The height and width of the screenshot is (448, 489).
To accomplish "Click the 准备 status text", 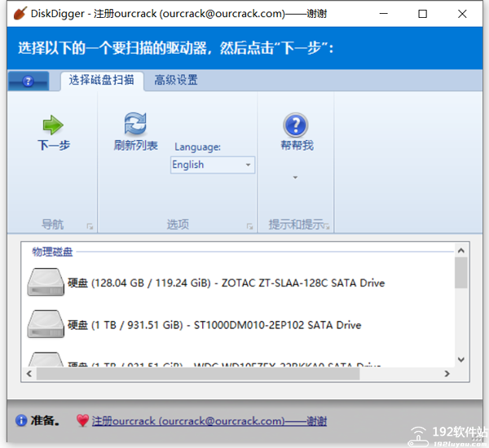I will coord(45,420).
